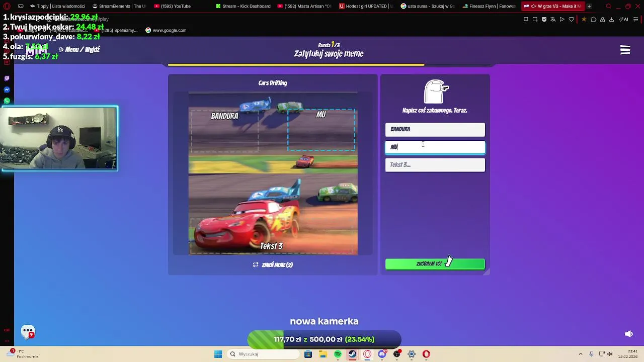
Task: Switch to the usta suma Google search tab
Action: (428, 6)
